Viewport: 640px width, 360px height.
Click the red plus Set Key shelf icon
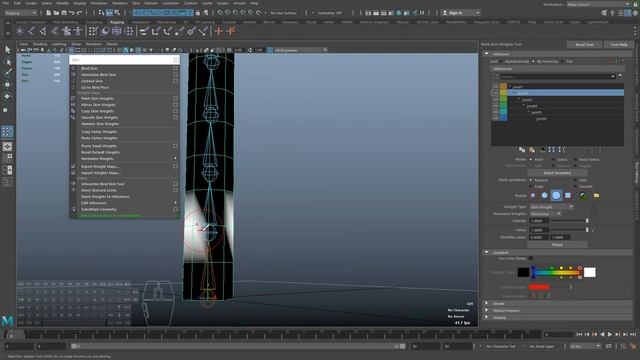pos(219,31)
